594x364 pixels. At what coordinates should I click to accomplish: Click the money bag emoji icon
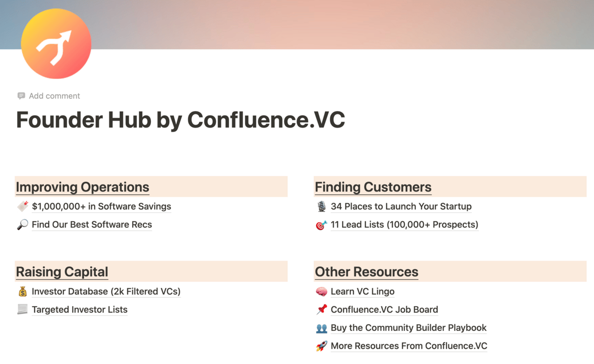pos(22,292)
